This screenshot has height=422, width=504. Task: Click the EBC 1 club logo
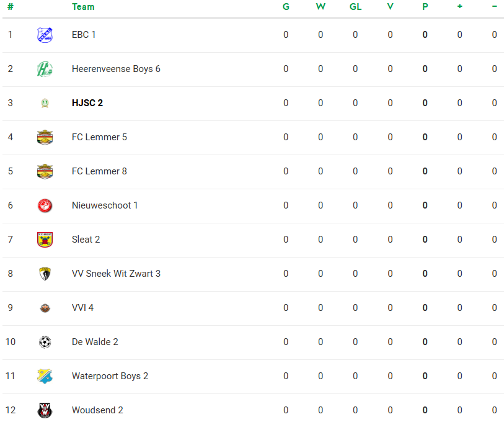point(45,35)
